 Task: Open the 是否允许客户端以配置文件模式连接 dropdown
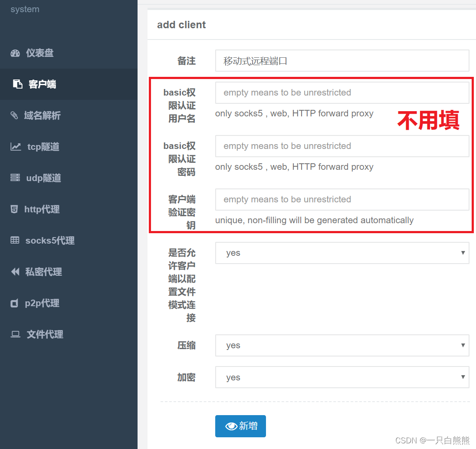pyautogui.click(x=342, y=253)
